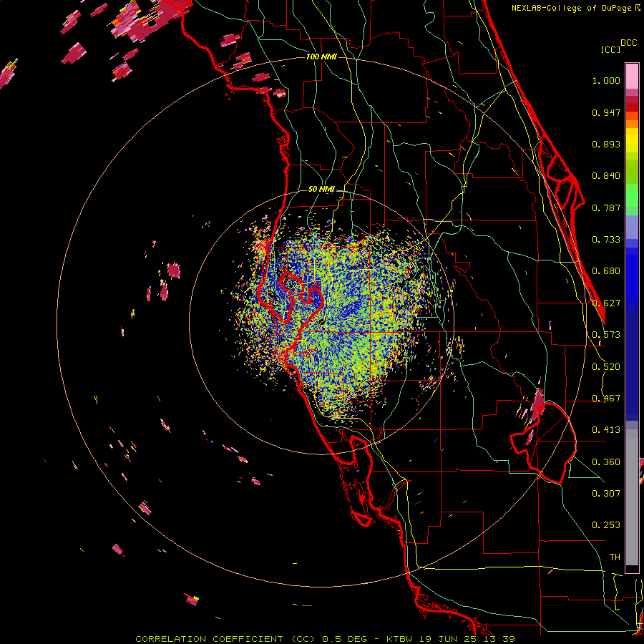Screen dimensions: 644x644
Task: Select the 0.360 legend value
Action: point(606,462)
